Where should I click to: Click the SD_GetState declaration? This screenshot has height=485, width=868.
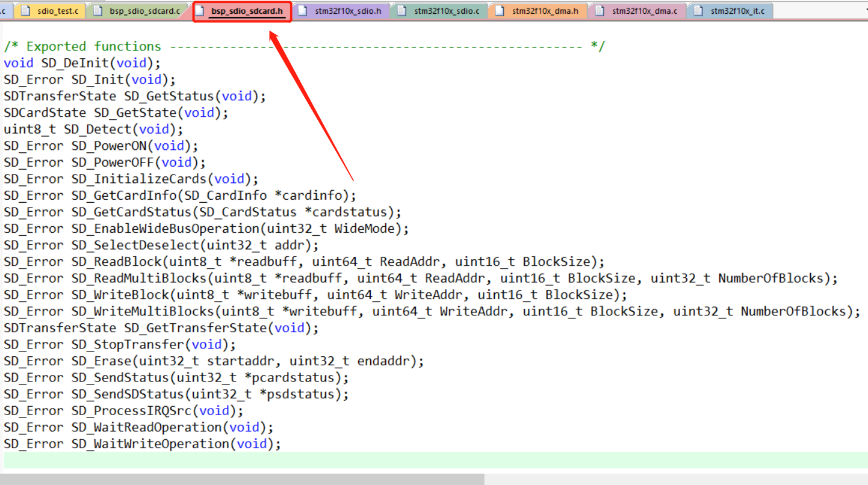[116, 113]
